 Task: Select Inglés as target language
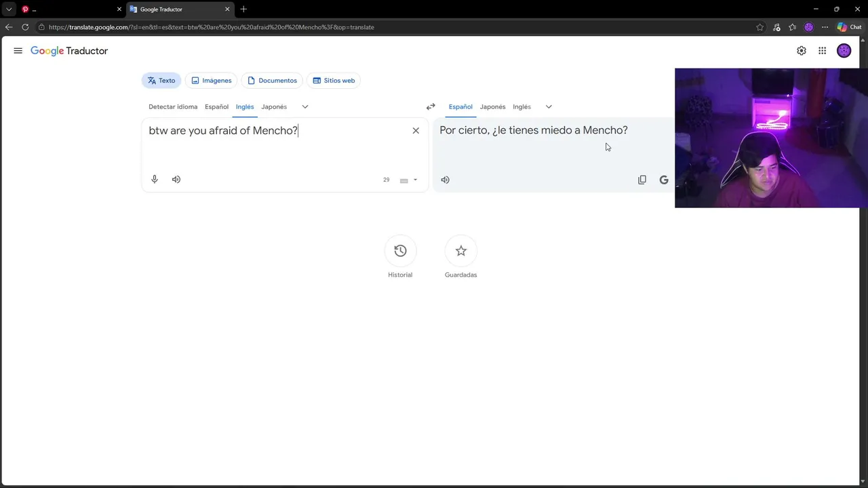point(521,106)
